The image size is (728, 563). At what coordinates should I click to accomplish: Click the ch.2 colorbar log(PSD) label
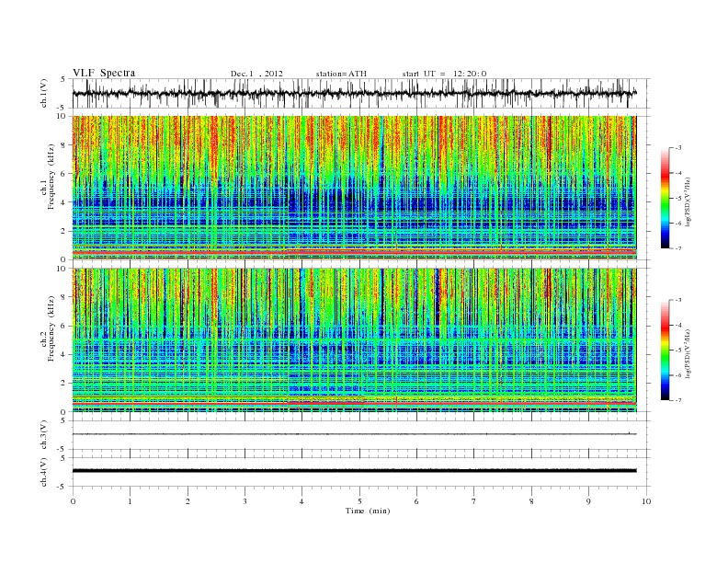pyautogui.click(x=688, y=353)
